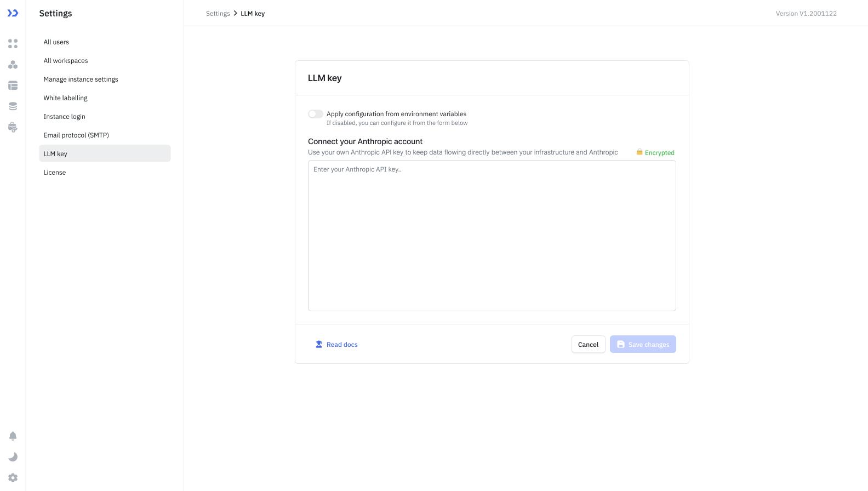Screen dimensions: 868x491
Task: Enable applying configuration from environment variables
Action: pyautogui.click(x=315, y=114)
